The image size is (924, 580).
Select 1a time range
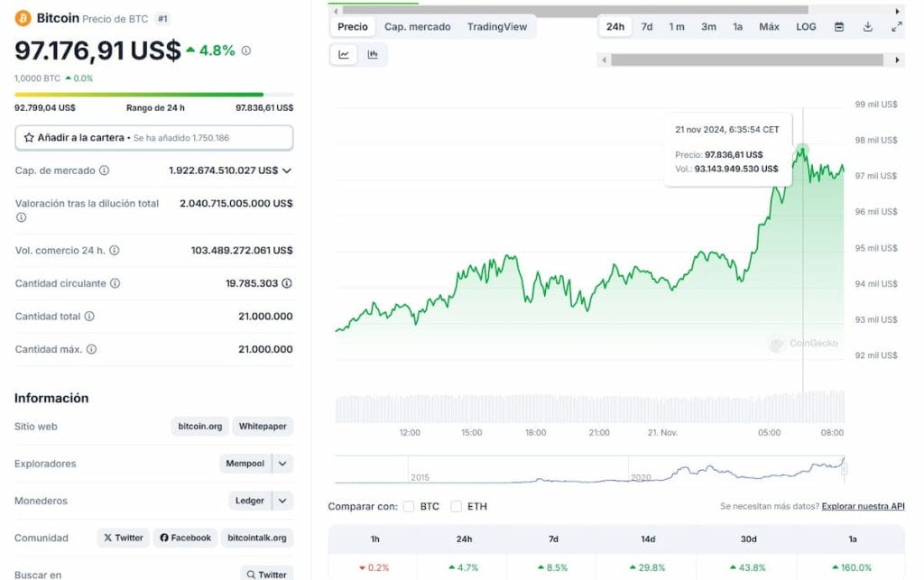click(737, 26)
